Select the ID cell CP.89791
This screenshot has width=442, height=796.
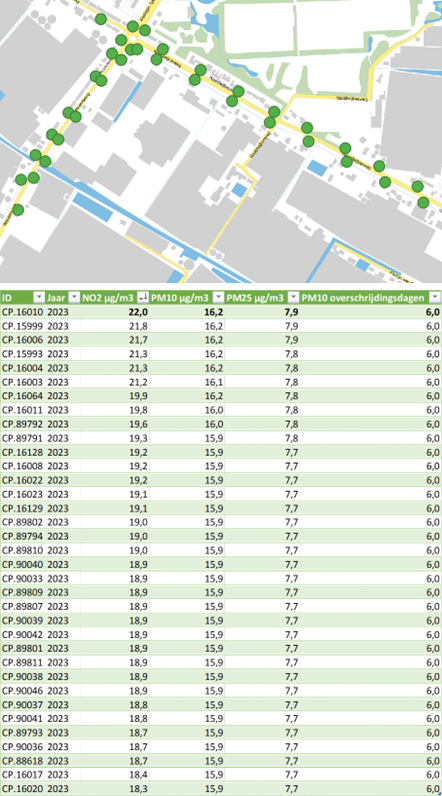(23, 438)
